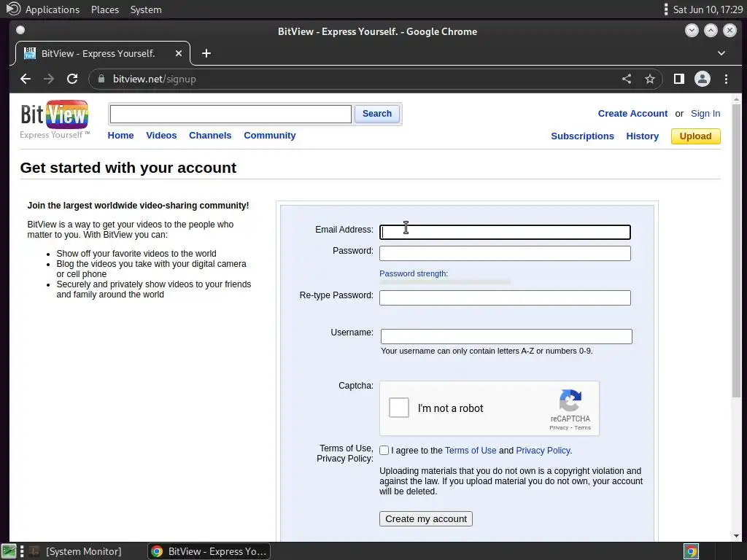
Task: Open Subscriptions link
Action: (582, 136)
